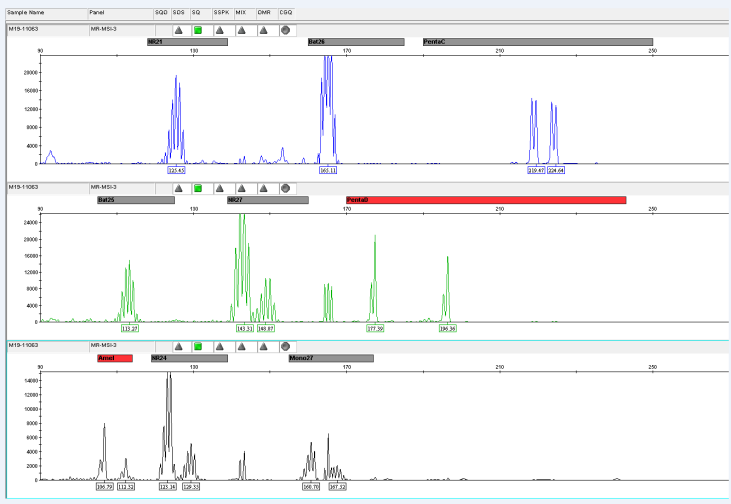Select the red PentaD marker bar

tap(485, 200)
